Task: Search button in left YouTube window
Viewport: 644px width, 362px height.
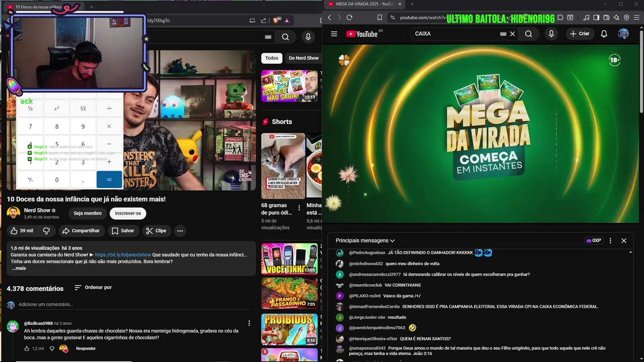Action: pos(285,37)
